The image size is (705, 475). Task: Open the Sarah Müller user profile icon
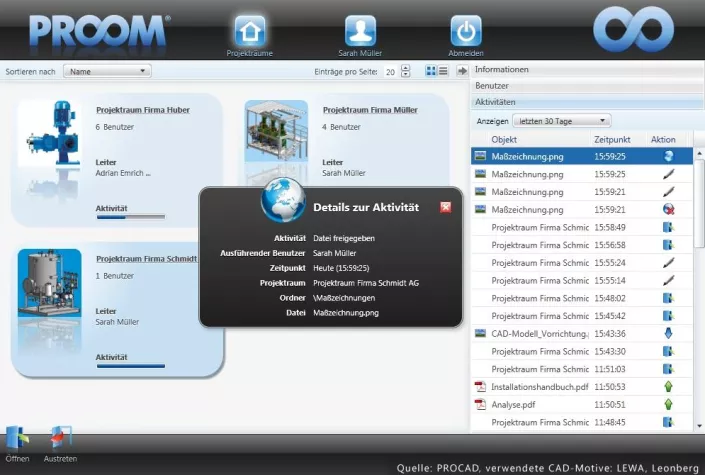click(x=358, y=30)
